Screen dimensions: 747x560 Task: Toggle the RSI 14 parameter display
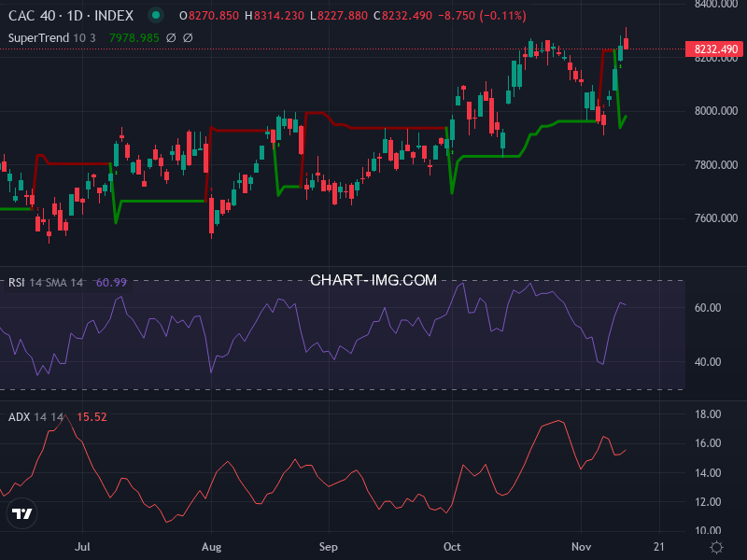tap(36, 280)
